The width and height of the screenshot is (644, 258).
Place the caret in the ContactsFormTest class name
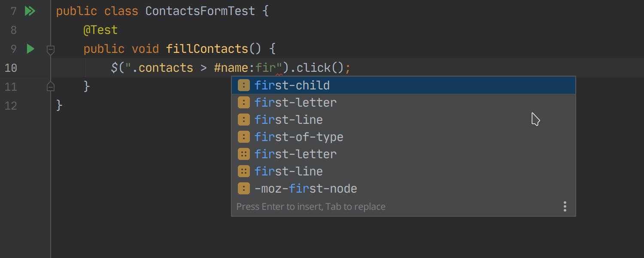200,11
